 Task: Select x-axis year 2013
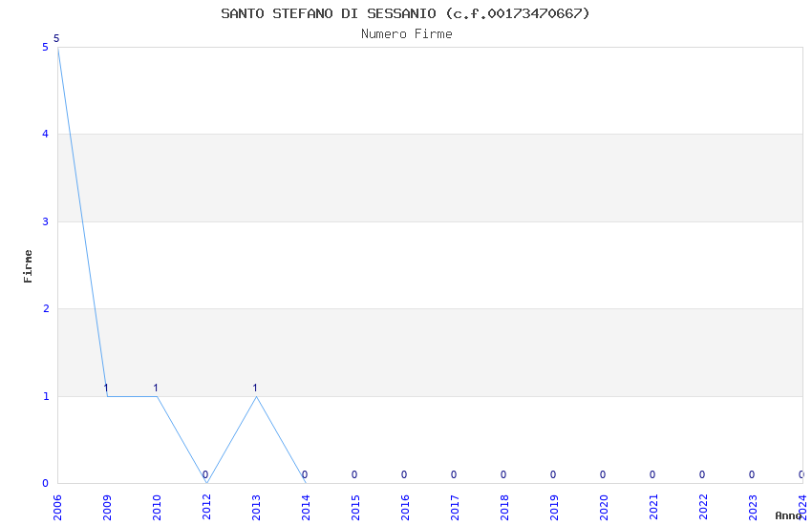click(256, 507)
